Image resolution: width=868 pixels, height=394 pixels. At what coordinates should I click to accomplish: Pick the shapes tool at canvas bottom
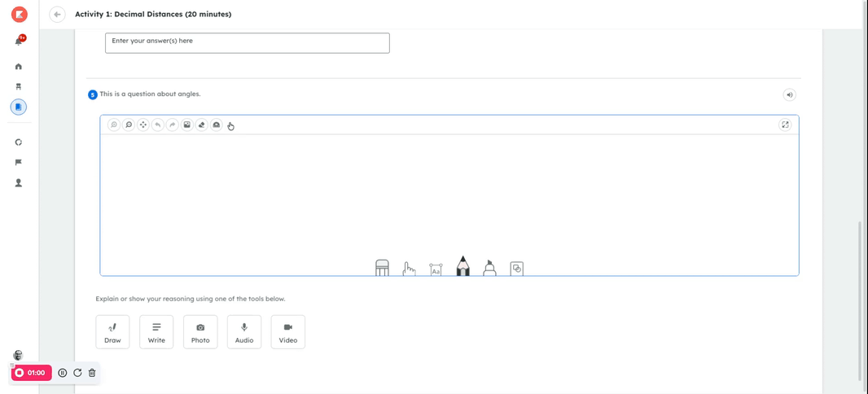pyautogui.click(x=516, y=269)
